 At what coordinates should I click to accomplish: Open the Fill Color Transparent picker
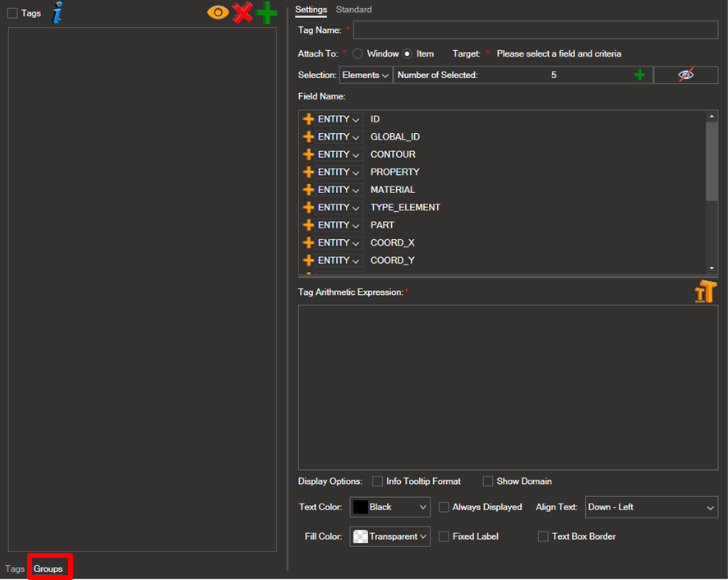tap(390, 536)
